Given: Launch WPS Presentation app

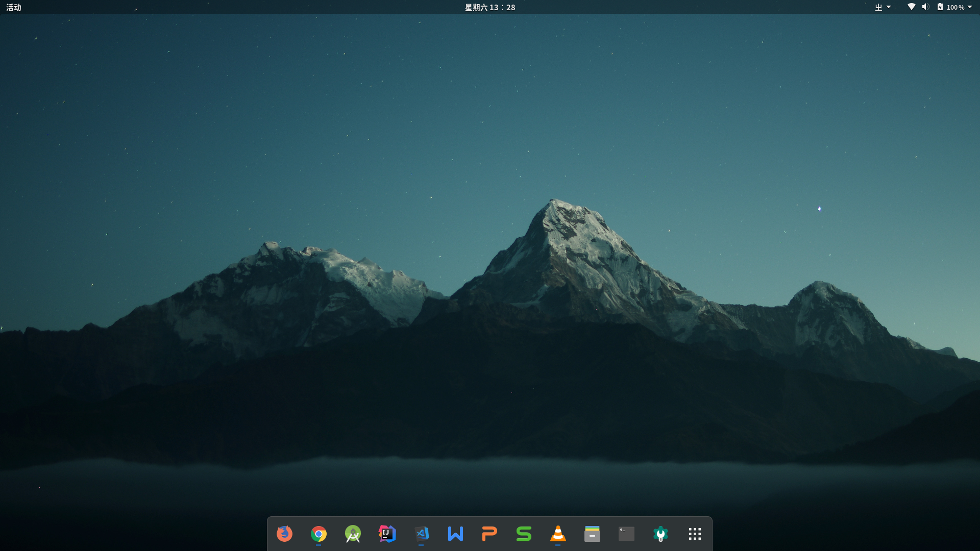Looking at the screenshot, I should [489, 534].
